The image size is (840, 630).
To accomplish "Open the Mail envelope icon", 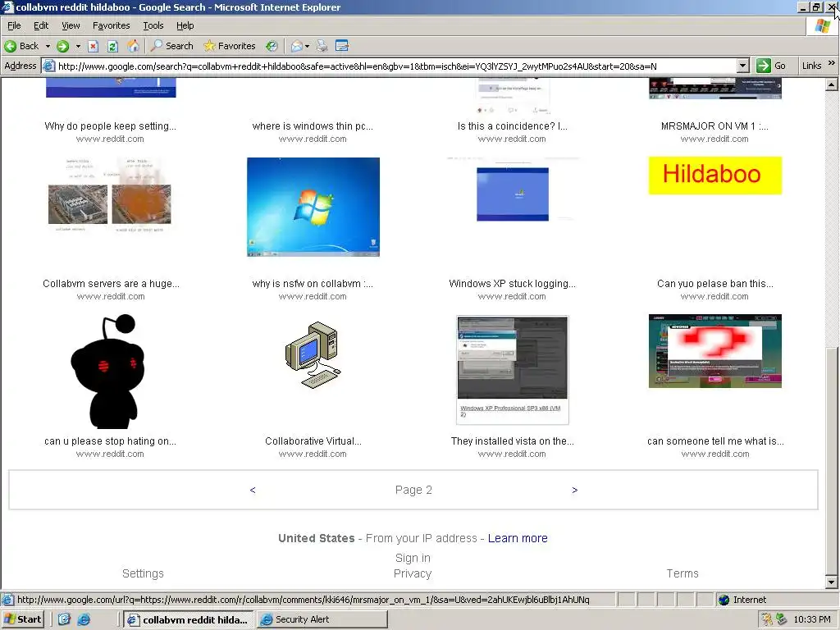I will [x=296, y=46].
